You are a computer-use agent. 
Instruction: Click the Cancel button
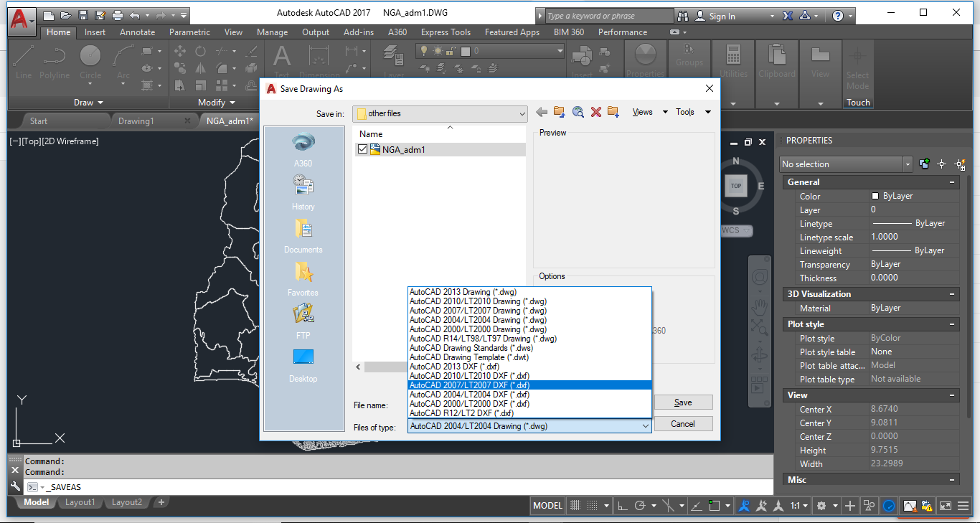point(682,423)
